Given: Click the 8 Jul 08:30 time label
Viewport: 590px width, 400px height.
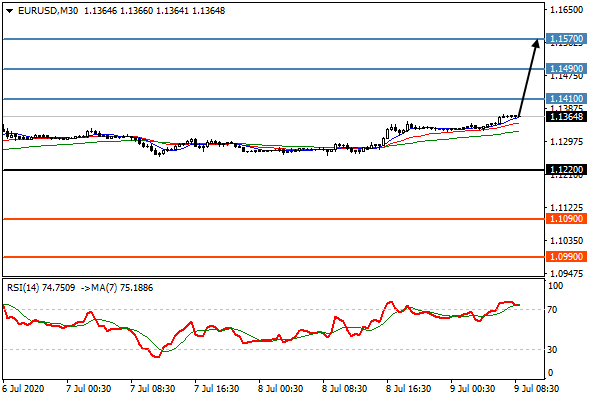Looking at the screenshot, I should [344, 389].
